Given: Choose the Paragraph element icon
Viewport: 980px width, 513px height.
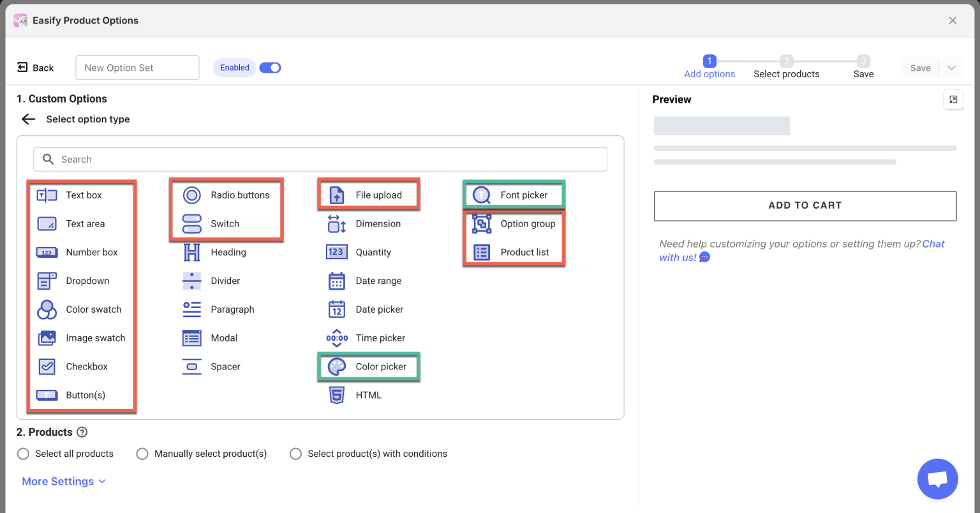Looking at the screenshot, I should tap(192, 309).
